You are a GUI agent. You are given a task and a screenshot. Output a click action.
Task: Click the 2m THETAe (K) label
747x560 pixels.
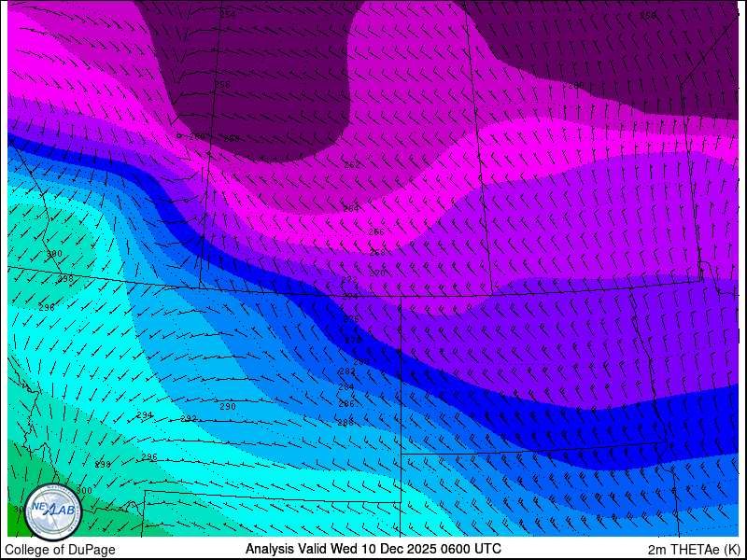694,550
